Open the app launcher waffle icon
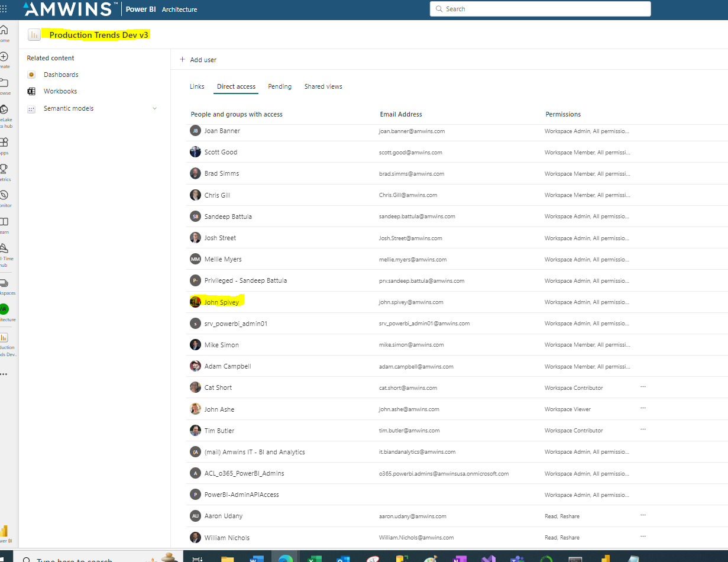The width and height of the screenshot is (728, 562). point(4,9)
